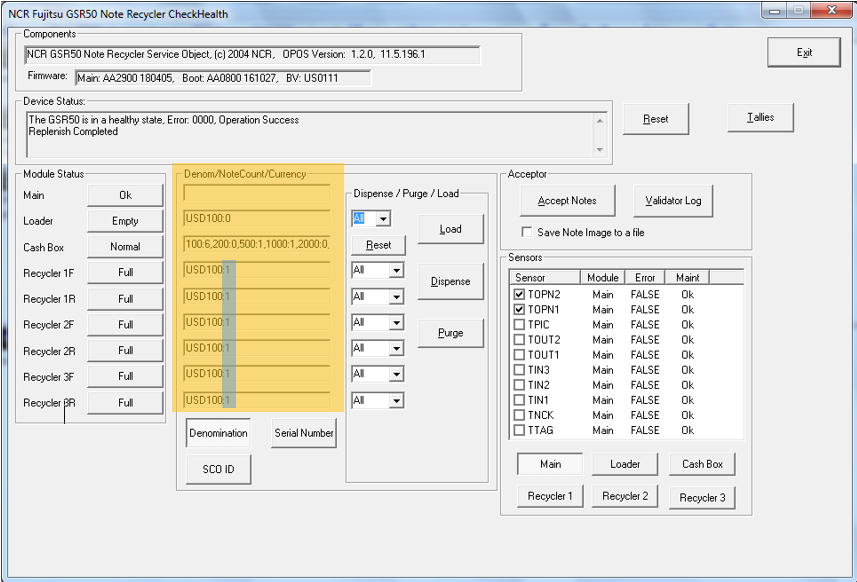Click the Recycler 2R Full status button
The width and height of the screenshot is (857, 582).
125,350
